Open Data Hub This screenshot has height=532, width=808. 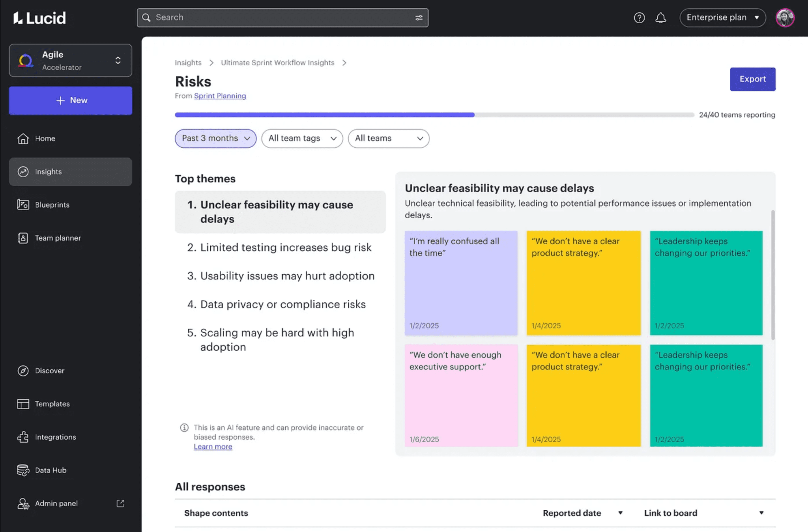coord(50,470)
